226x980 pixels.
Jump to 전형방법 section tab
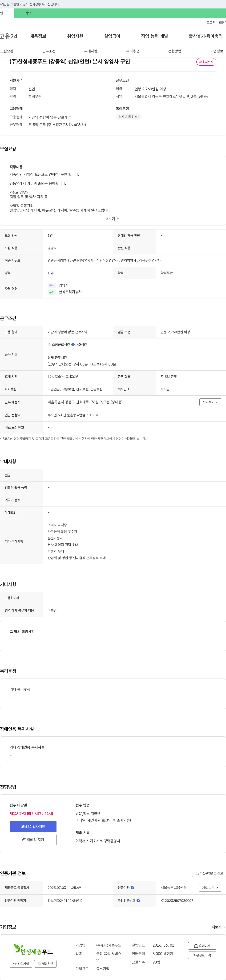point(175,51)
